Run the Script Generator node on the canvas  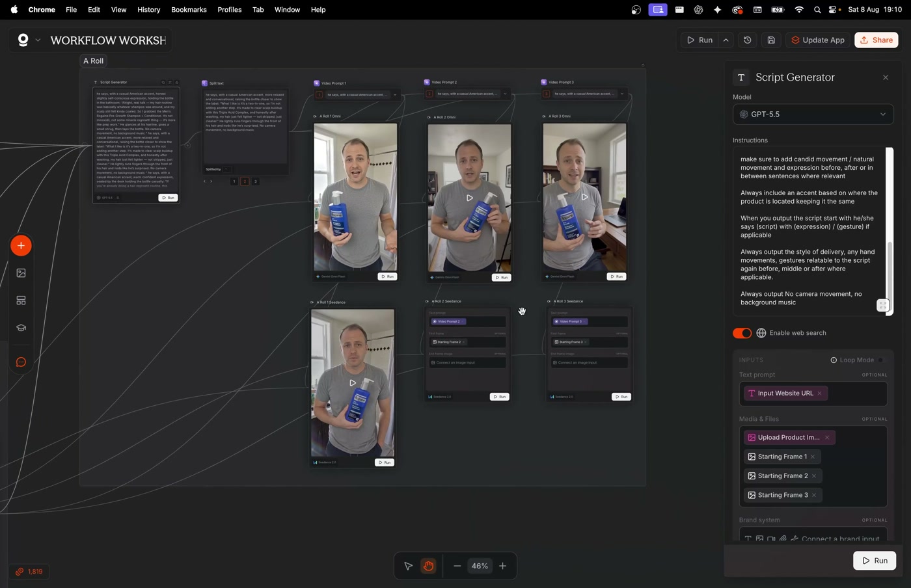tap(168, 198)
